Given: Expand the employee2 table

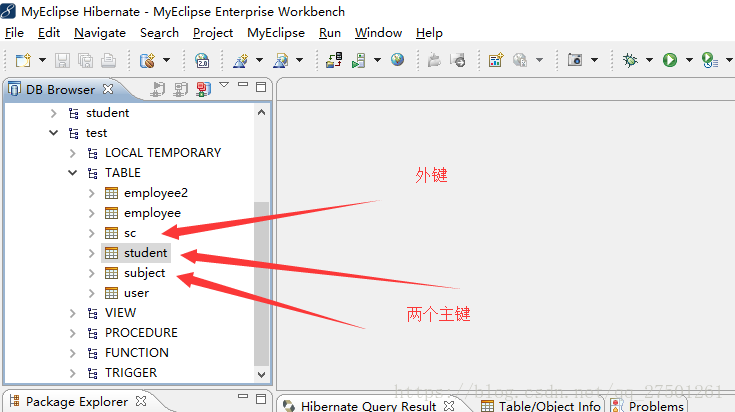Looking at the screenshot, I should point(91,193).
